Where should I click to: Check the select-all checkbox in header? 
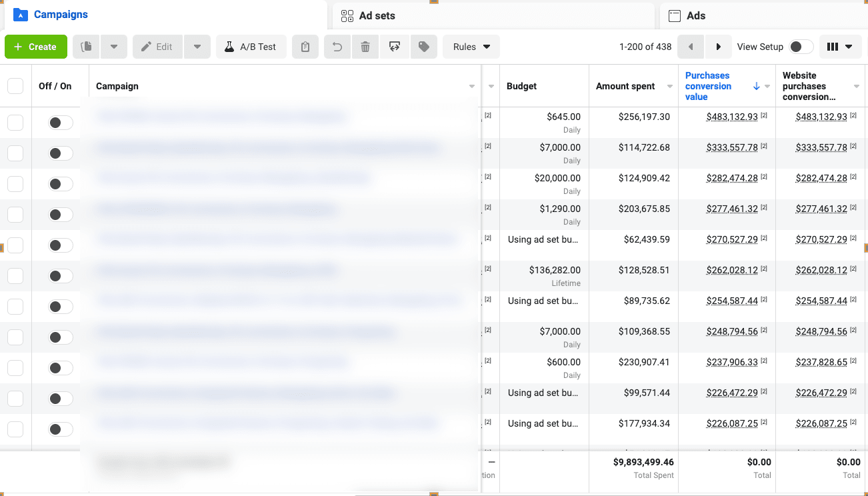click(x=15, y=86)
